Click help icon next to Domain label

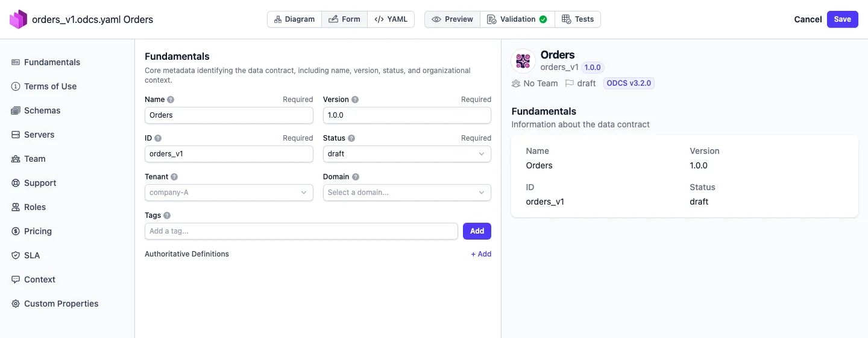coord(356,177)
